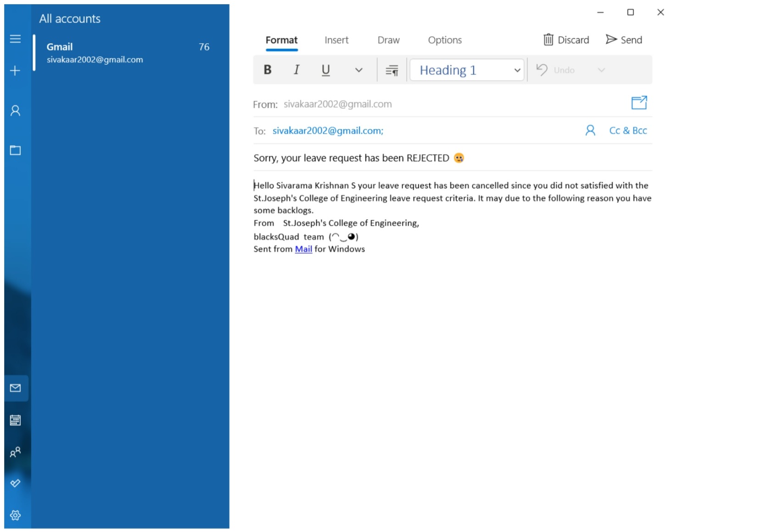Add recipients from contacts
The height and width of the screenshot is (532, 773).
pos(590,130)
